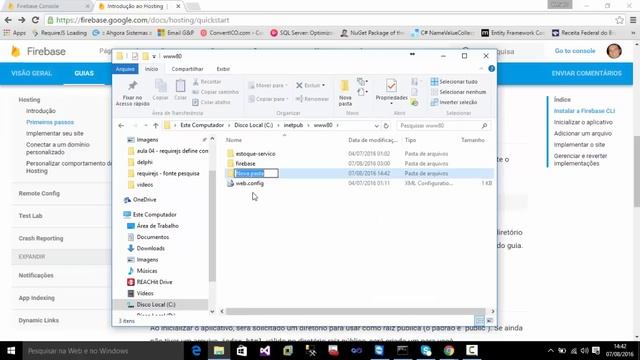
Task: Click Instalar a Firebase CLI index link
Action: (584, 111)
